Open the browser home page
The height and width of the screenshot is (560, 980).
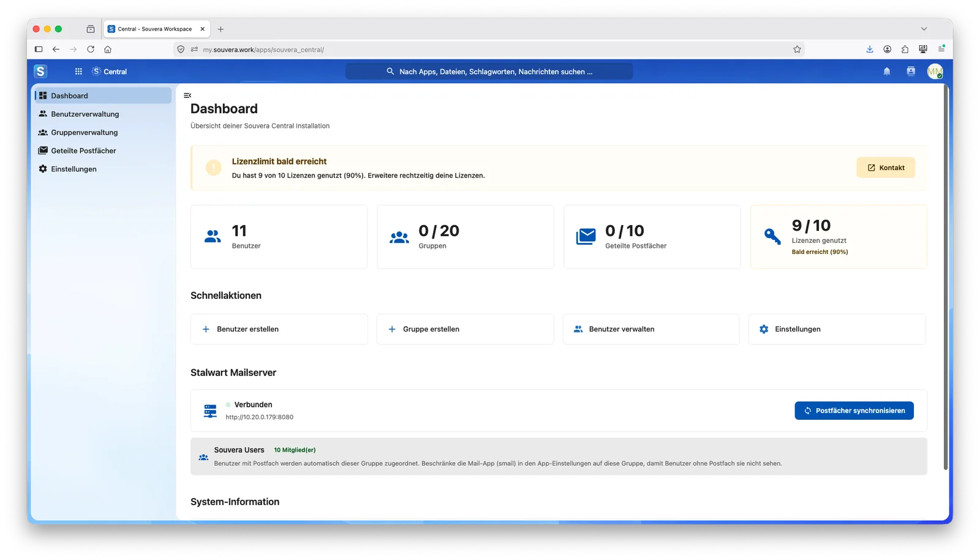click(108, 50)
